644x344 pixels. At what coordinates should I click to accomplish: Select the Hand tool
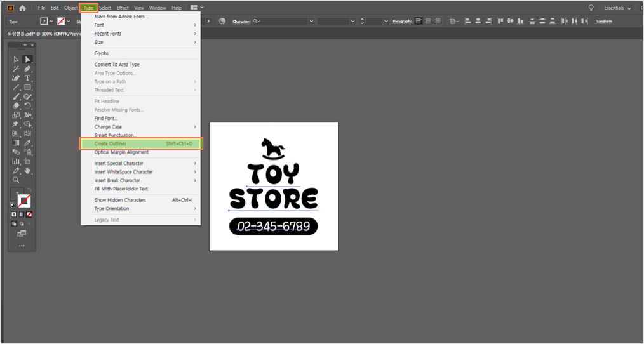(27, 170)
